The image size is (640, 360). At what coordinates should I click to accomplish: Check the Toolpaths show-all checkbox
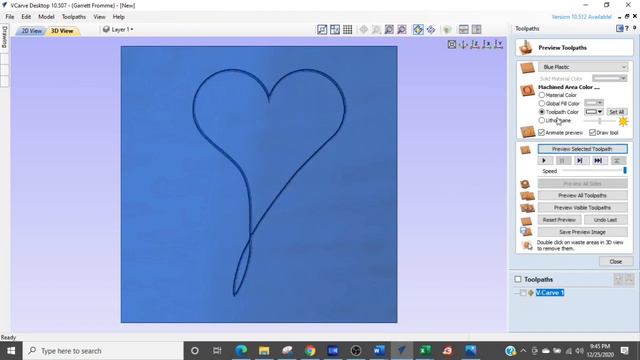518,279
